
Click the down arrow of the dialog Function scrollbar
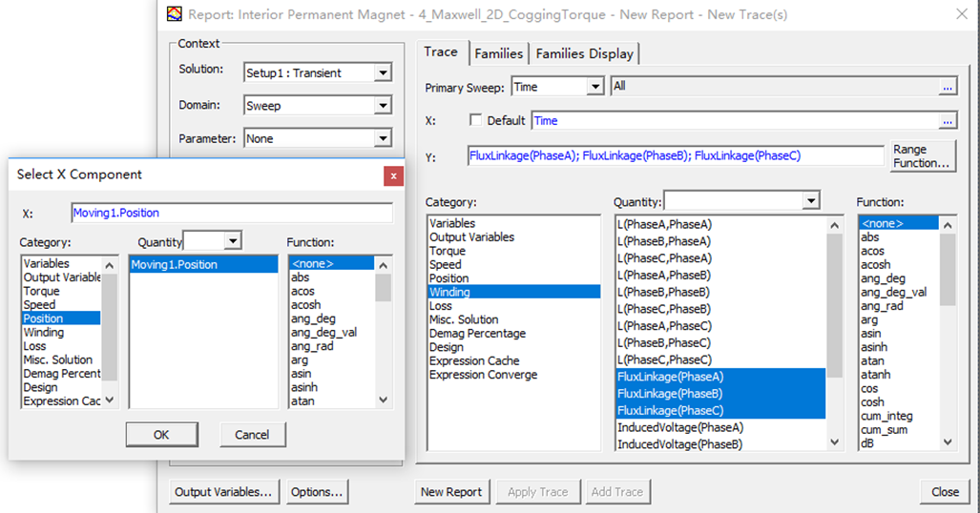pyautogui.click(x=383, y=400)
